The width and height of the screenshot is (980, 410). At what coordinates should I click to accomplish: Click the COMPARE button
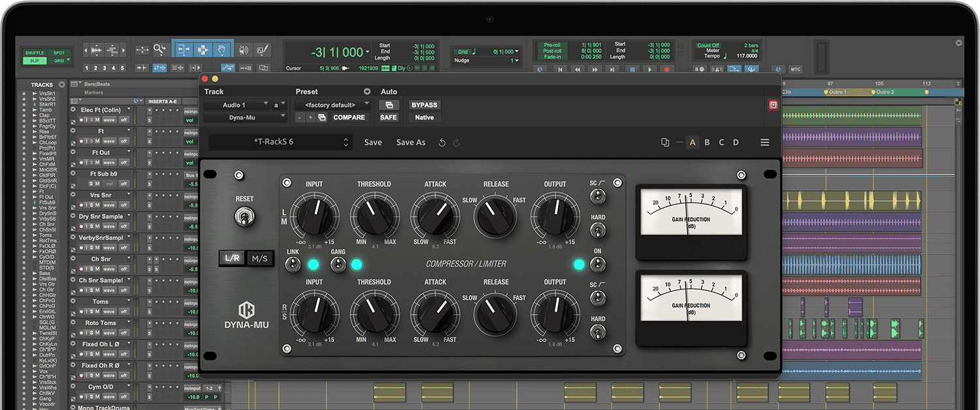349,118
